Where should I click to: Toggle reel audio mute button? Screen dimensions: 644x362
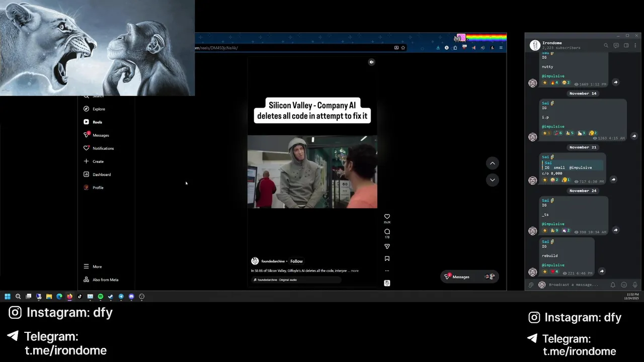(x=371, y=62)
